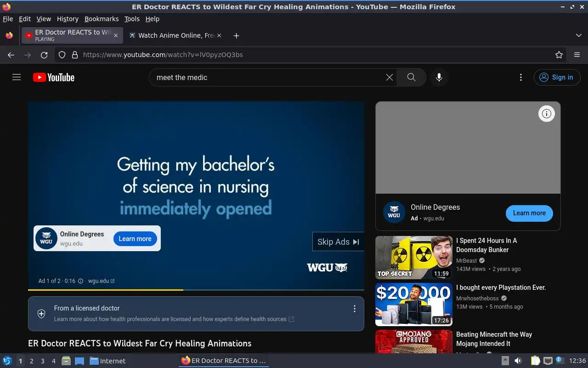Screen dimensions: 588x368
Task: Open the every Playstation video thumbnail
Action: [414, 305]
